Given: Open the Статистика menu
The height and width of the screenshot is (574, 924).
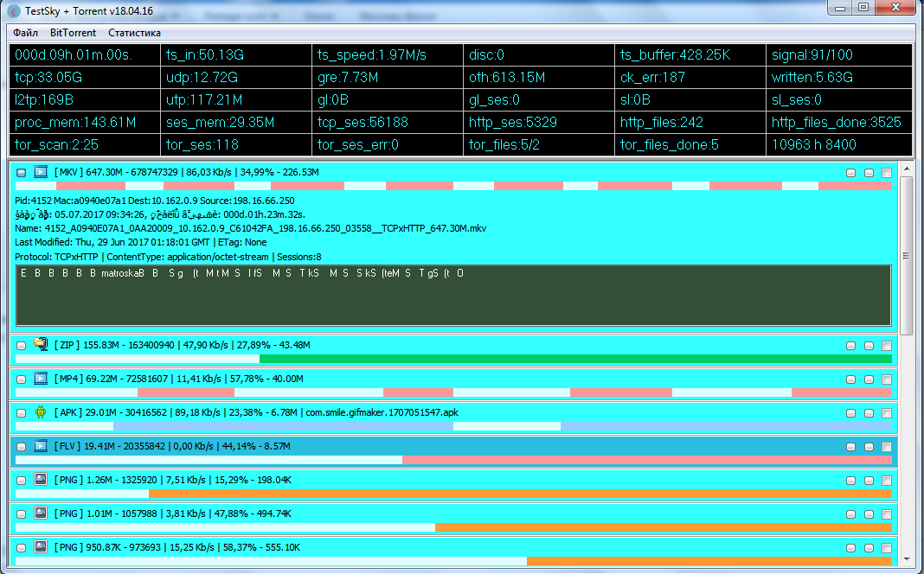Looking at the screenshot, I should (x=134, y=33).
